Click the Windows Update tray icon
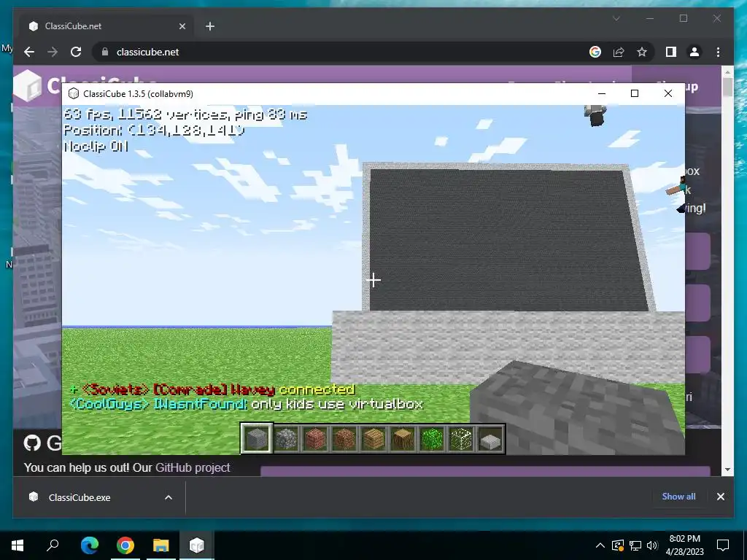 618,545
